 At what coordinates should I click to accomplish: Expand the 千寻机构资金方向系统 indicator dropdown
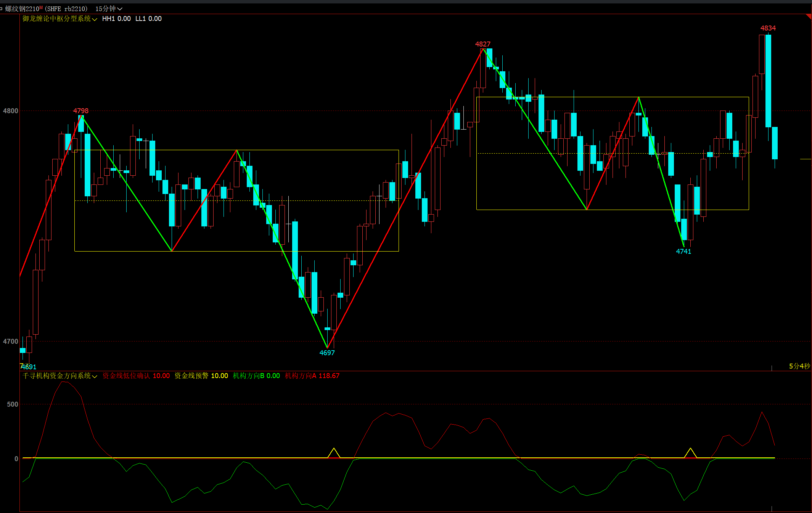pyautogui.click(x=59, y=376)
